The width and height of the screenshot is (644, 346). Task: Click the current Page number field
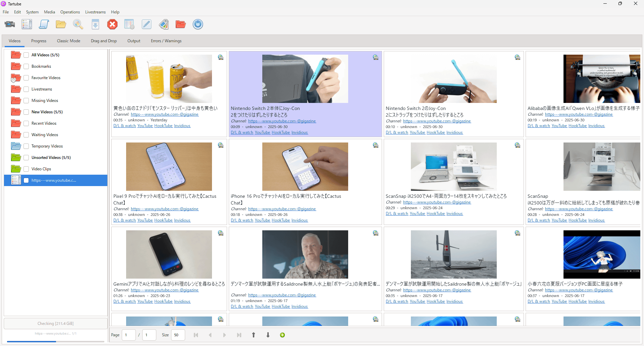tap(128, 335)
